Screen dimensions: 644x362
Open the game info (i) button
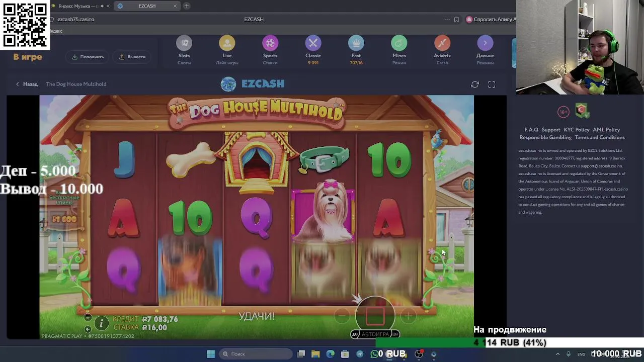pos(101,323)
